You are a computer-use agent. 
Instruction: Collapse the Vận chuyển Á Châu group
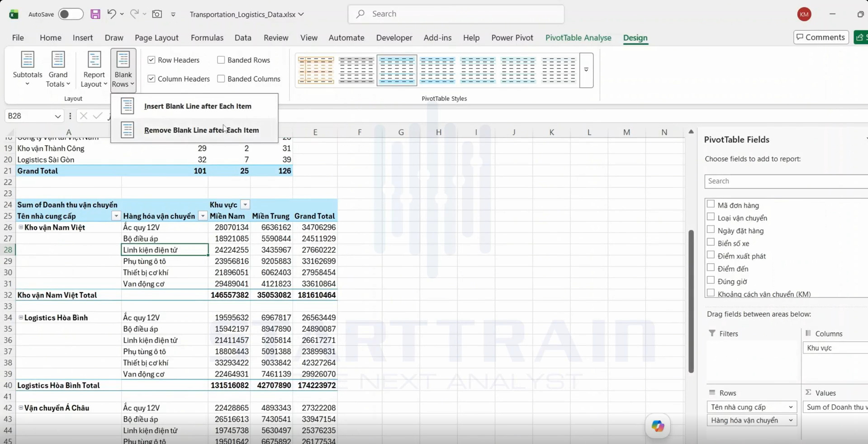point(21,408)
